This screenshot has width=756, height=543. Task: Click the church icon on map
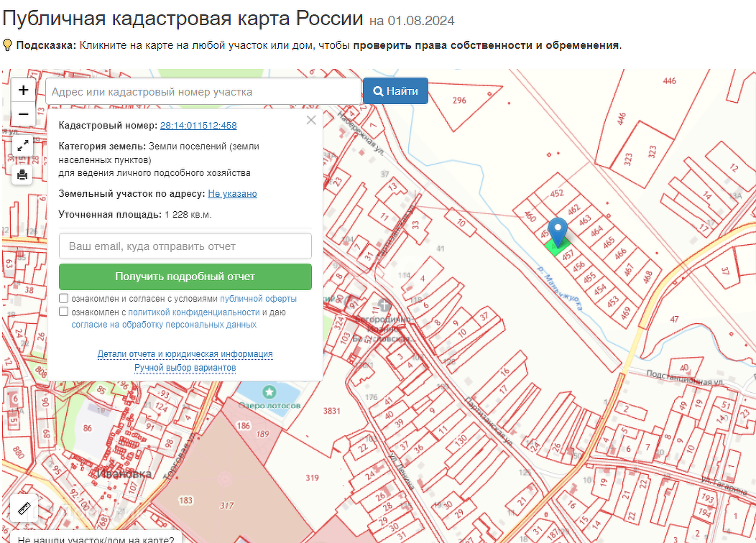[384, 305]
